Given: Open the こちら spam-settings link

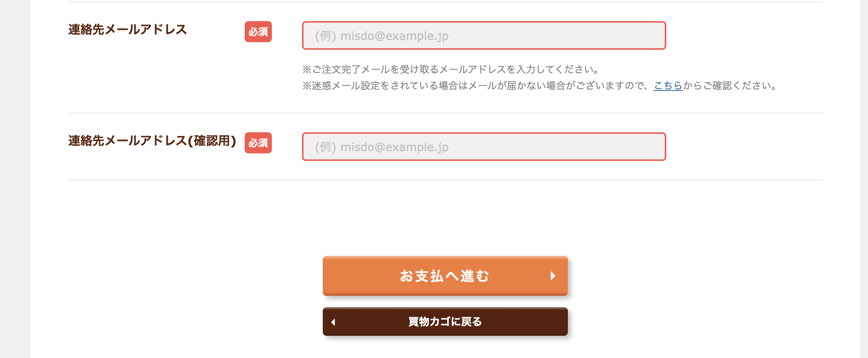Looking at the screenshot, I should click(x=668, y=86).
